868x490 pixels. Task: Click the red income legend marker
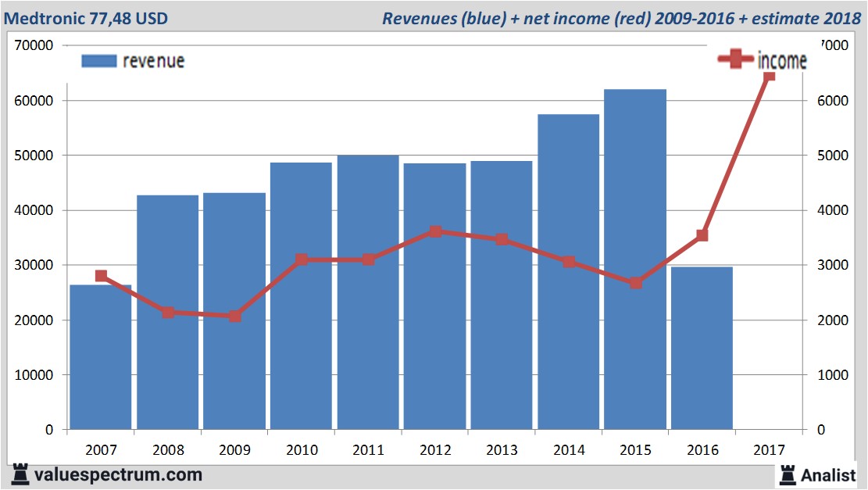tap(735, 59)
